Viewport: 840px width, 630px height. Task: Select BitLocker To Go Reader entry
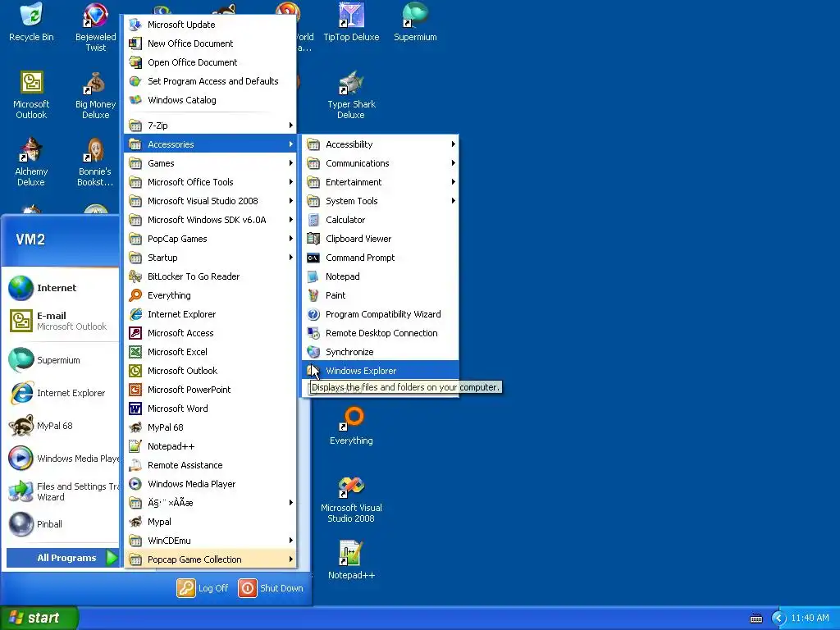[210, 276]
